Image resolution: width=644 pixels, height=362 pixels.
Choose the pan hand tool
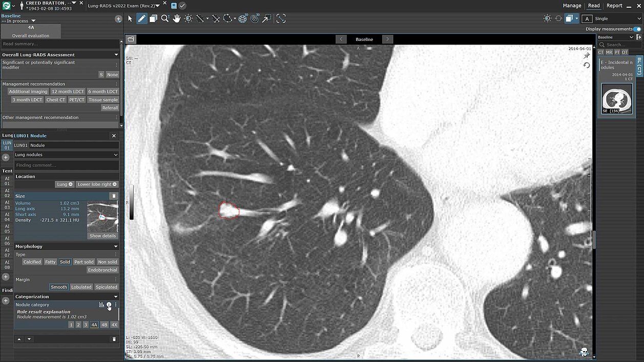[177, 18]
